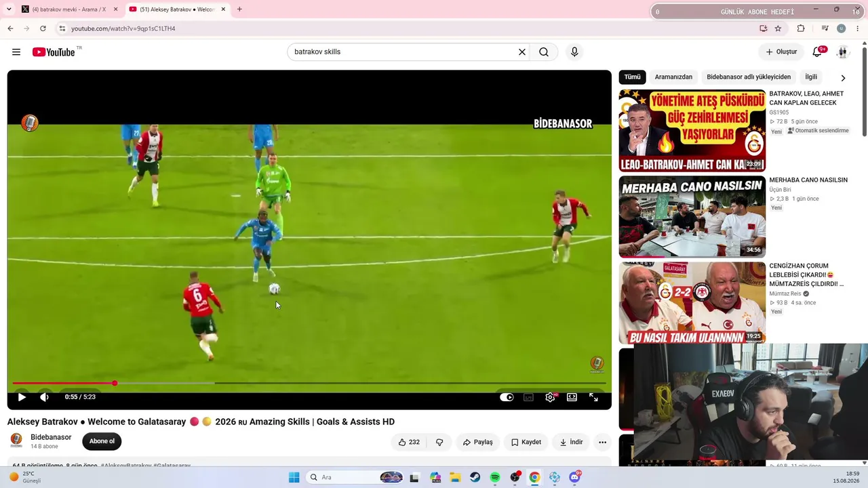Open the Chrome media controls icon
The width and height of the screenshot is (868, 488).
click(x=825, y=28)
